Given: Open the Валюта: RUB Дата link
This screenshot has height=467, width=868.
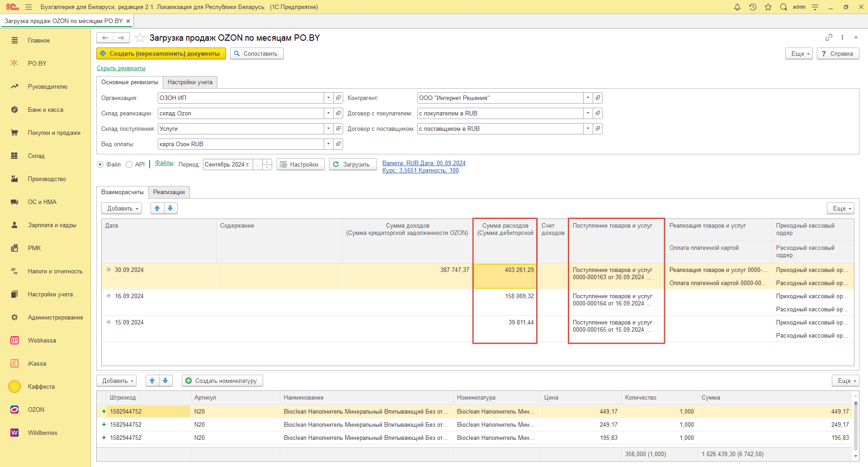Looking at the screenshot, I should tap(424, 163).
